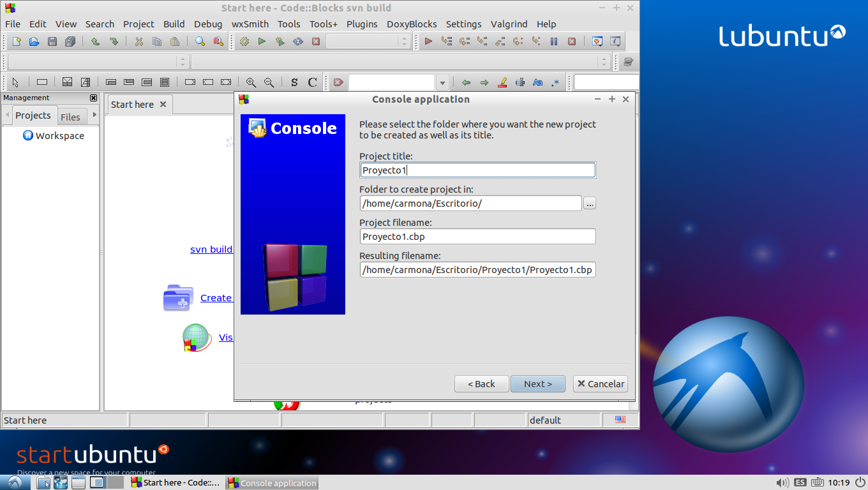This screenshot has width=868, height=490.
Task: Click the Zoom in icon on the wxSmith toolbar
Action: pyautogui.click(x=251, y=82)
